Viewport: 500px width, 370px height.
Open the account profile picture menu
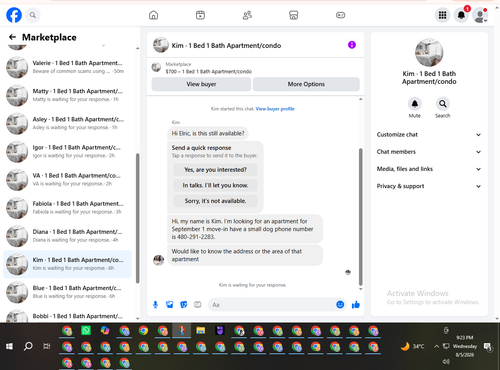tap(480, 15)
